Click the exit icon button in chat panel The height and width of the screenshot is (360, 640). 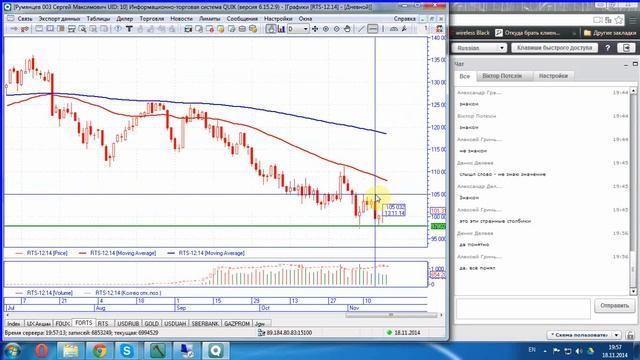coord(627,48)
